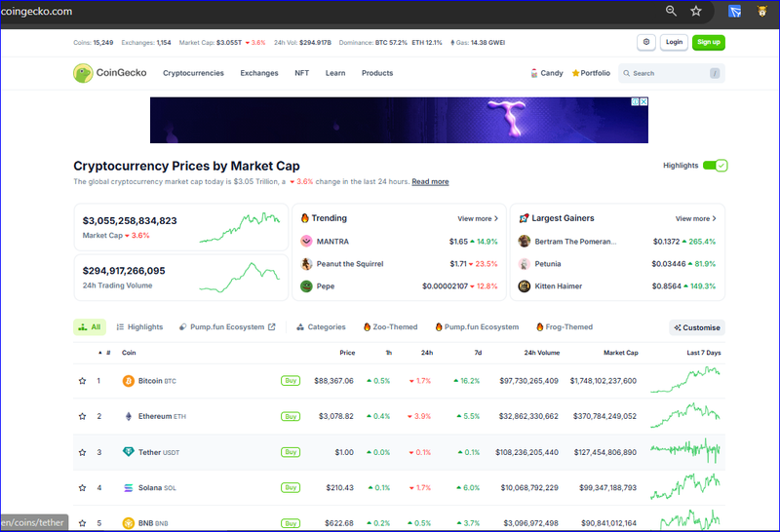Click the Login button

(674, 42)
